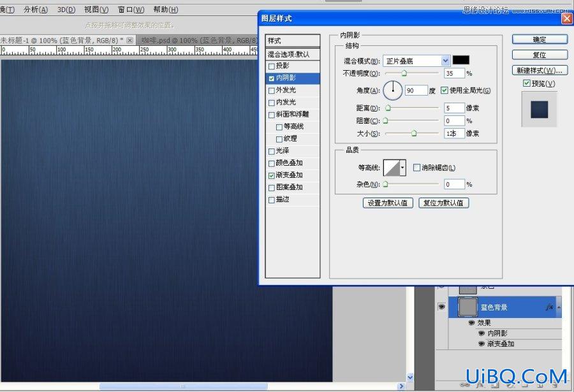This screenshot has height=392, width=574.
Task: Click the fx icon on 蓝色背景 layer
Action: click(x=548, y=307)
